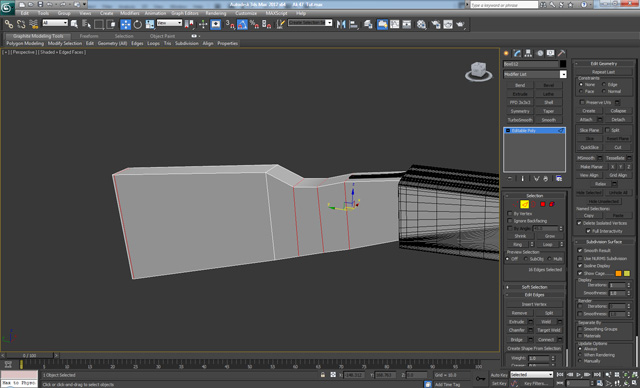The image size is (640, 388).
Task: Click the black object color swatch
Action: (x=563, y=64)
